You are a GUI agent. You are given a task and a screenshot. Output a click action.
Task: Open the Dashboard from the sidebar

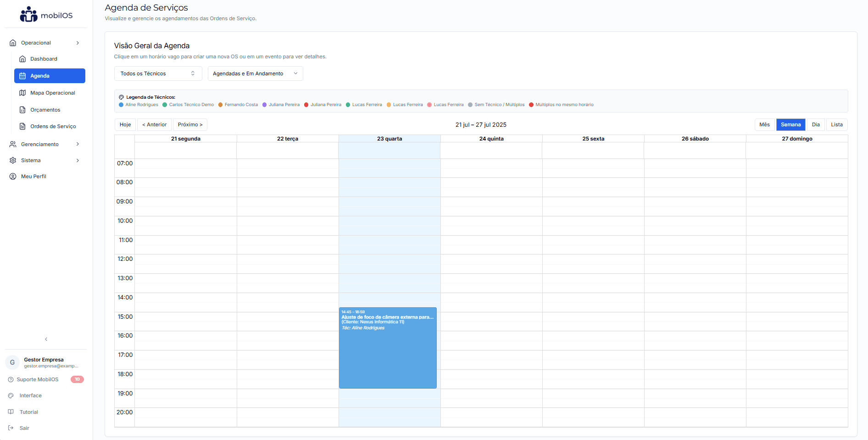(43, 59)
